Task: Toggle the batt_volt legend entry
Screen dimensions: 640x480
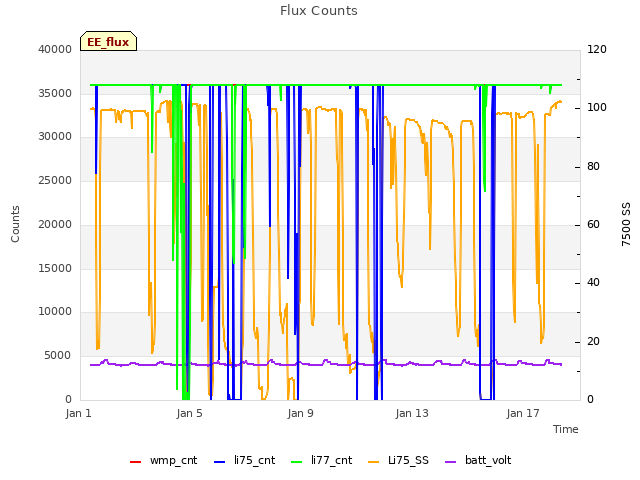Action: [x=478, y=461]
